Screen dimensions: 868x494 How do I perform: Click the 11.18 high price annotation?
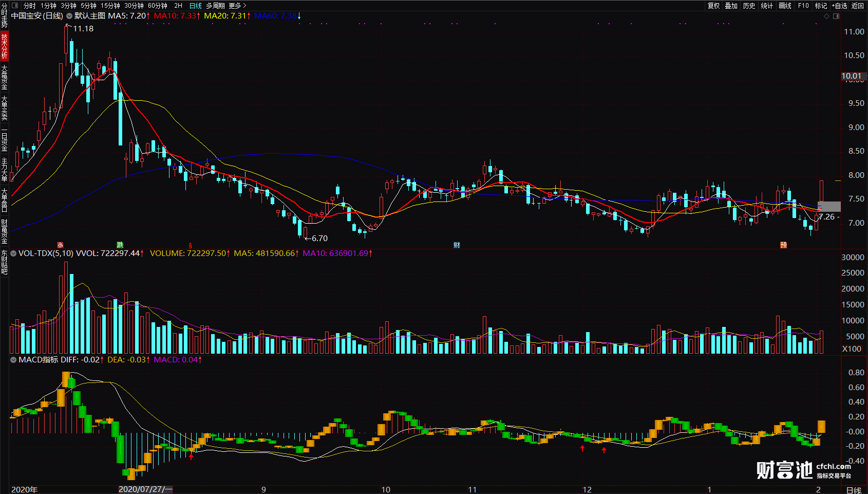(x=83, y=29)
